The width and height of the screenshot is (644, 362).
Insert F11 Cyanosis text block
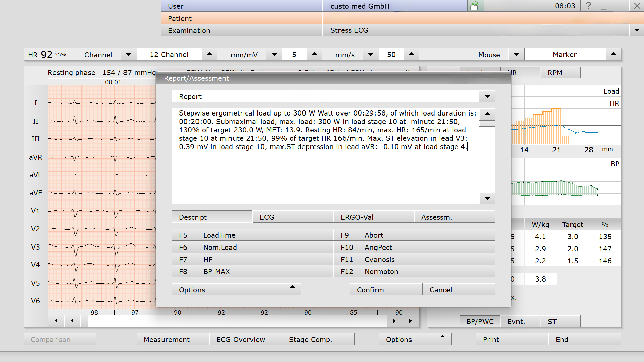coord(414,259)
